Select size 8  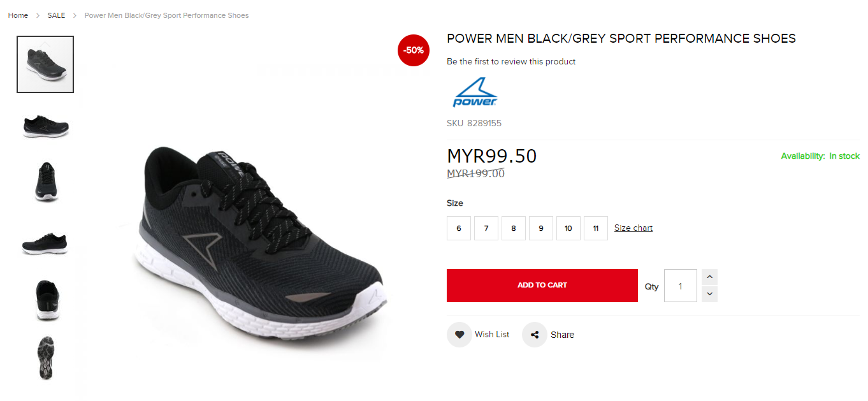tap(514, 228)
